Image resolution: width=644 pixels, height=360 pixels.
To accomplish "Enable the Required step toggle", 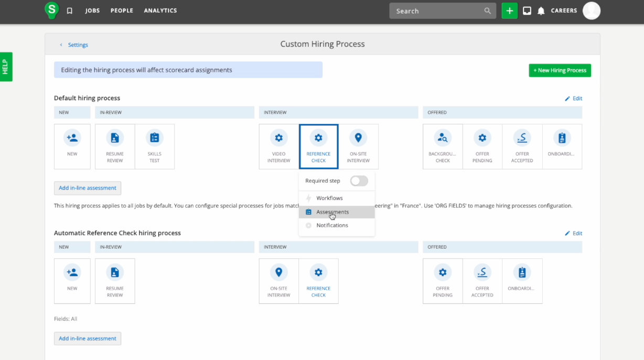I will pyautogui.click(x=359, y=181).
